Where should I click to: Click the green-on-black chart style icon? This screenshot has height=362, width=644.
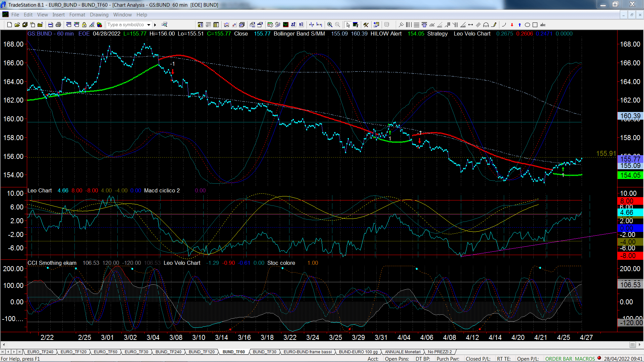(x=286, y=24)
